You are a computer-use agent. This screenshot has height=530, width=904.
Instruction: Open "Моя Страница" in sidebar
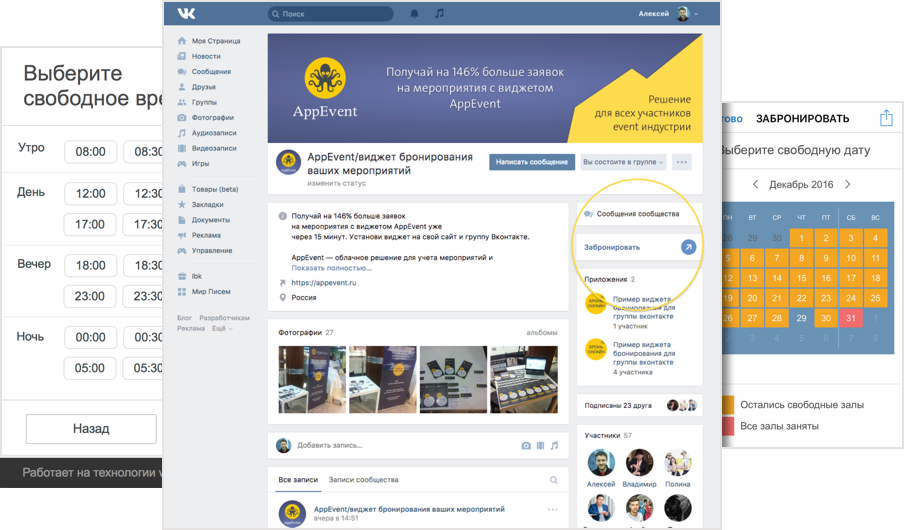coord(216,41)
